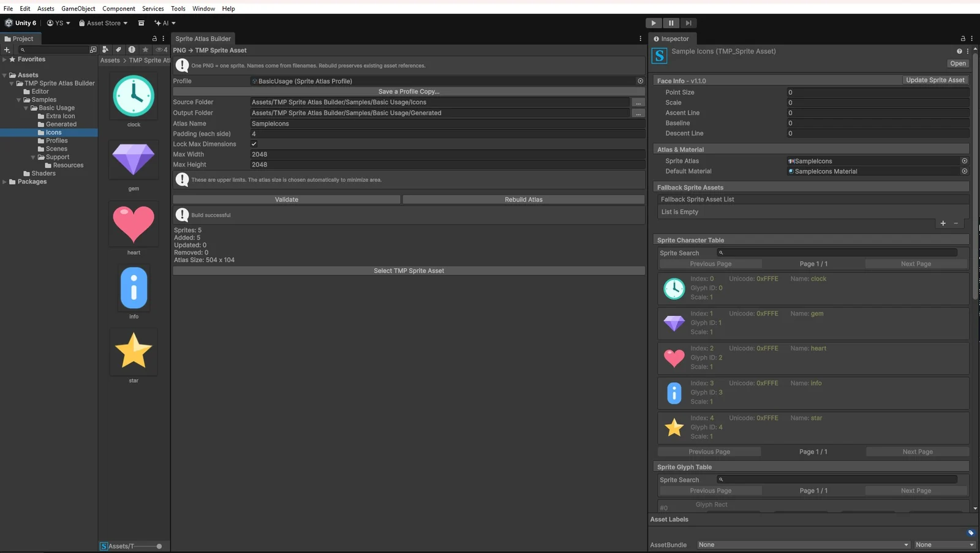Viewport: 980px width, 553px height.
Task: Click the Default Material object picker circle
Action: 964,171
